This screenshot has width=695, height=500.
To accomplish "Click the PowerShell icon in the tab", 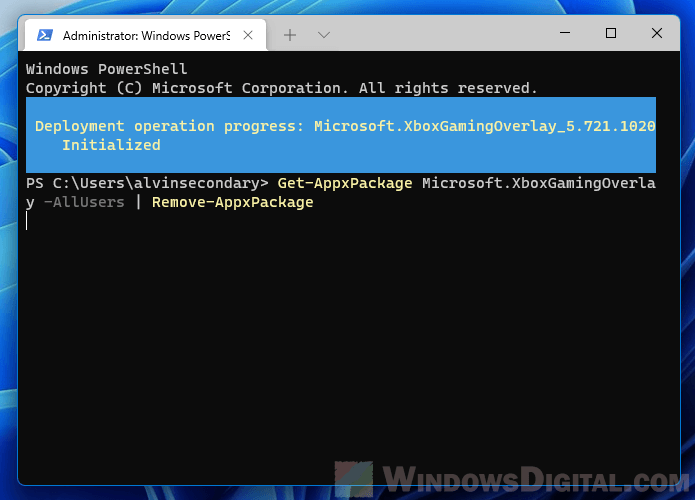I will (x=44, y=35).
